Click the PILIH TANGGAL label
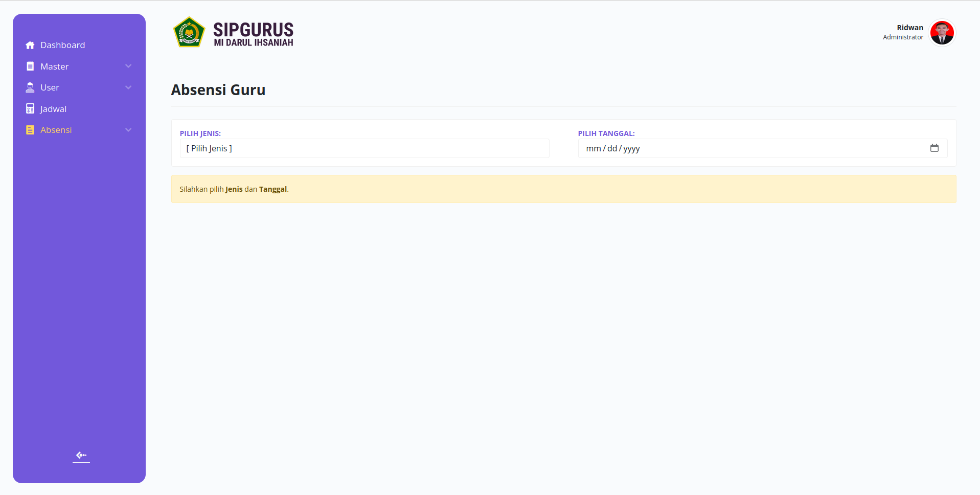Image resolution: width=980 pixels, height=495 pixels. coord(606,133)
